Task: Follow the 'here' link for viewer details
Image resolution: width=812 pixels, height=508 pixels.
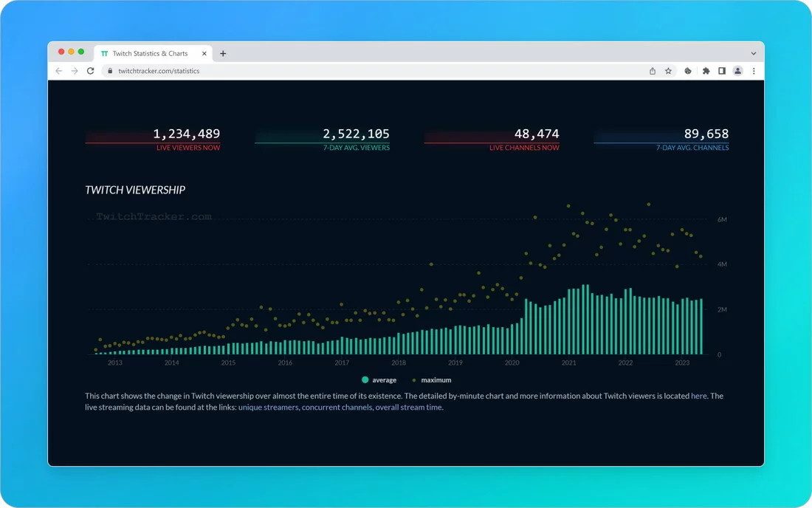Action: [x=698, y=396]
